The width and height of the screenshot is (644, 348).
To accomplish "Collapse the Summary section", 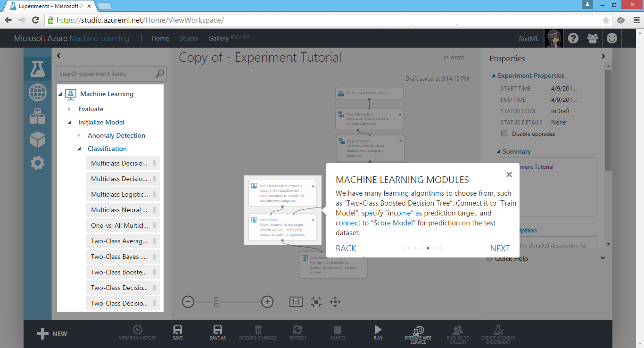I will click(498, 152).
